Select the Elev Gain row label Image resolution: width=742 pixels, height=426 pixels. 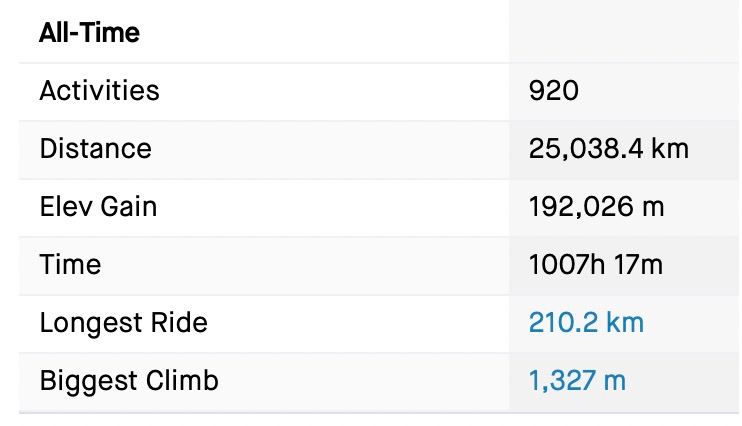[x=98, y=207]
